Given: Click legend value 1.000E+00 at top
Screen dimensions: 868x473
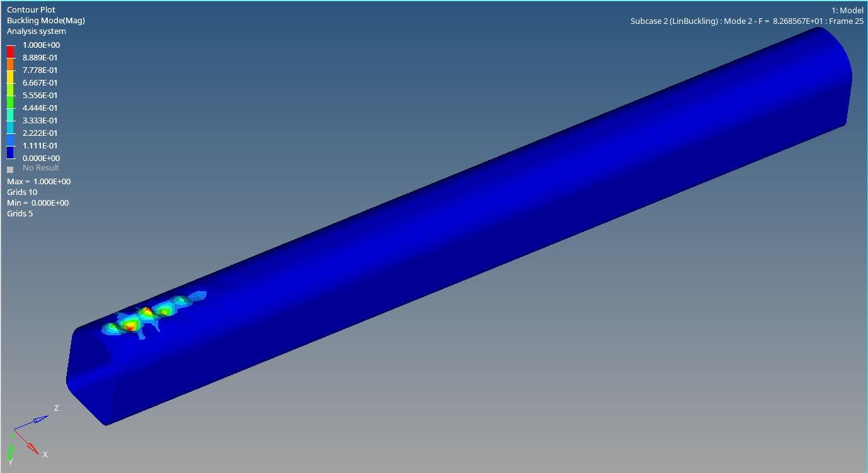Looking at the screenshot, I should [x=42, y=45].
